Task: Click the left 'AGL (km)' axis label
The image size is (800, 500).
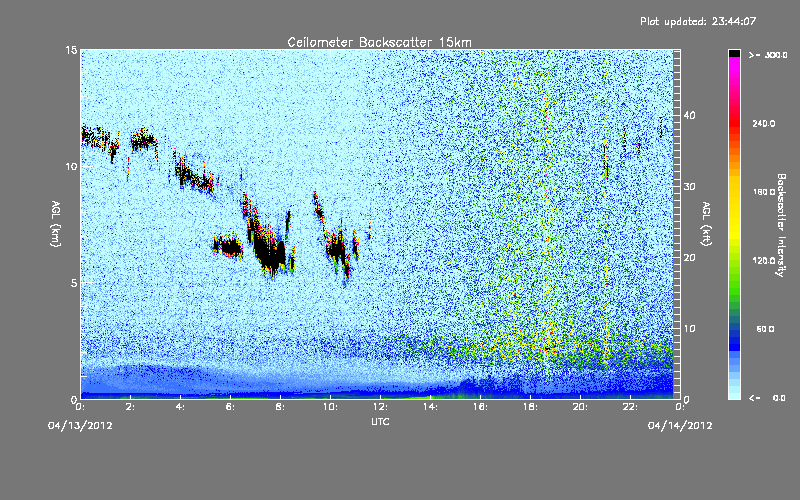Action: (x=56, y=223)
